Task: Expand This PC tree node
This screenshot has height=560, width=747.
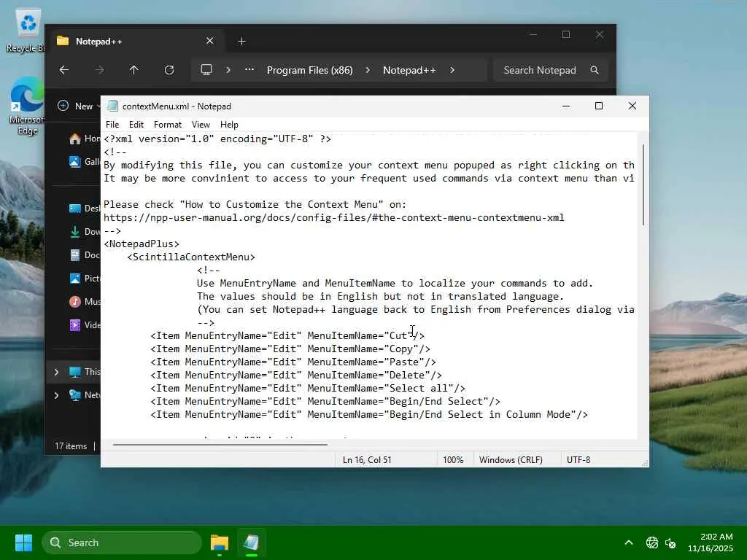Action: click(x=56, y=372)
